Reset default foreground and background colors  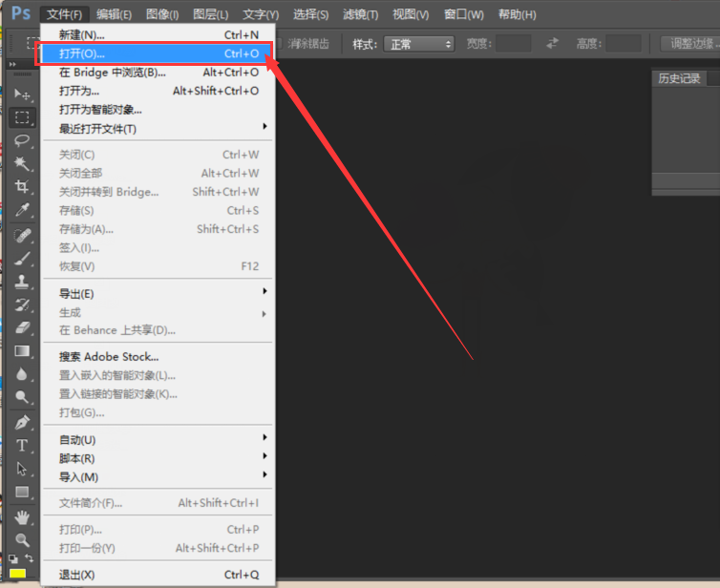(x=13, y=558)
